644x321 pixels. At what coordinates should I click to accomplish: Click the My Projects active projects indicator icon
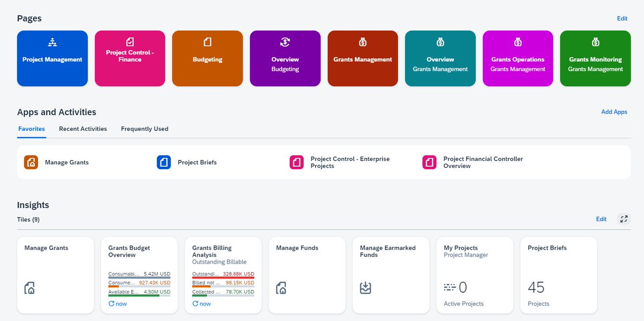450,288
